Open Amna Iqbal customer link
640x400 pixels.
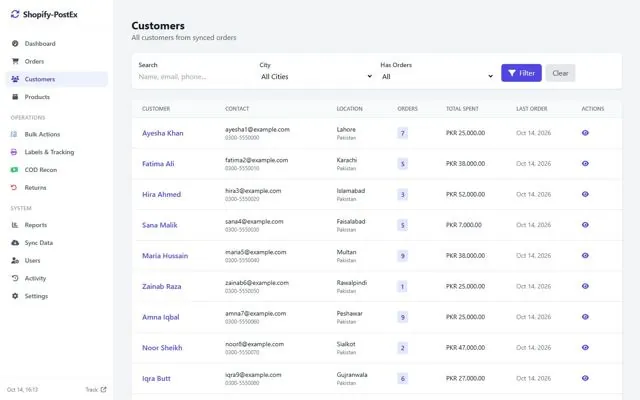160,317
